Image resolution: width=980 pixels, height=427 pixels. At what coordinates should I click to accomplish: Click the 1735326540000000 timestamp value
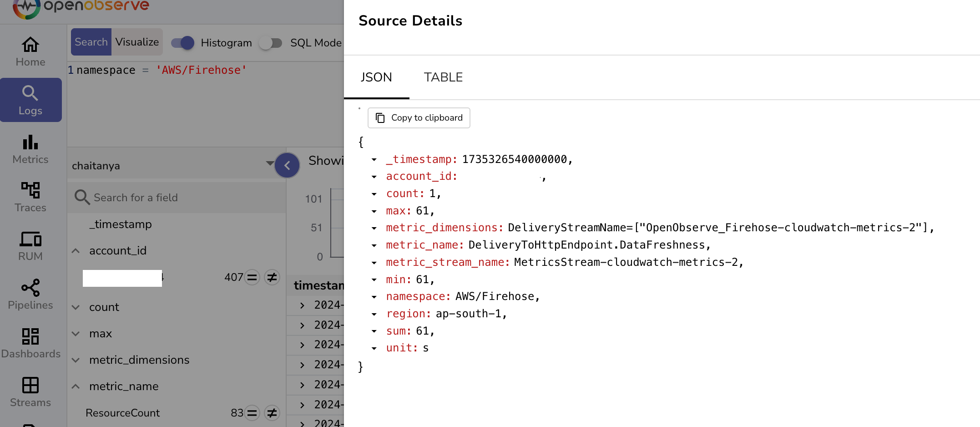point(515,159)
